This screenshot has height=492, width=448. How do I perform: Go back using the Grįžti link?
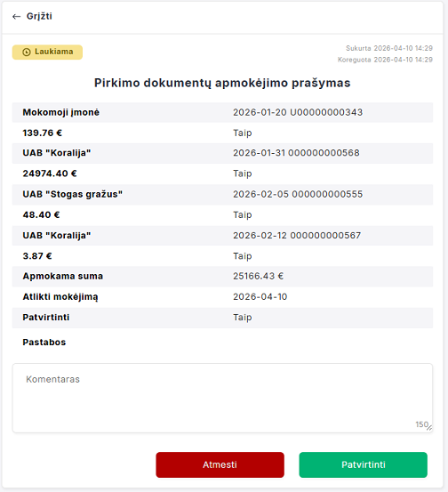39,16
